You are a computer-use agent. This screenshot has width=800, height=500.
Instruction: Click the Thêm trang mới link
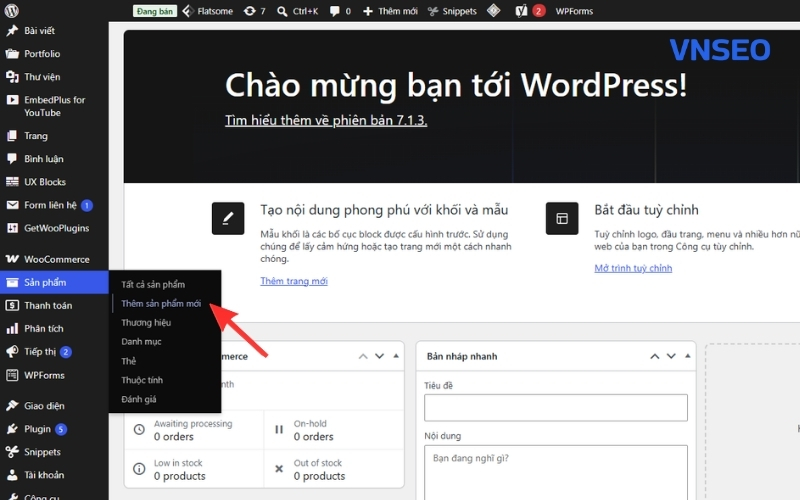click(x=294, y=281)
